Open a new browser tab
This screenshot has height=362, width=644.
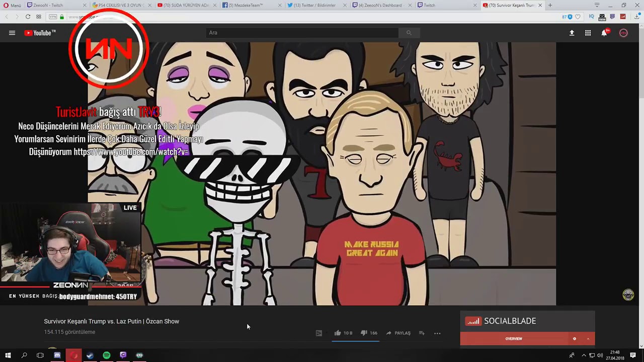550,6
